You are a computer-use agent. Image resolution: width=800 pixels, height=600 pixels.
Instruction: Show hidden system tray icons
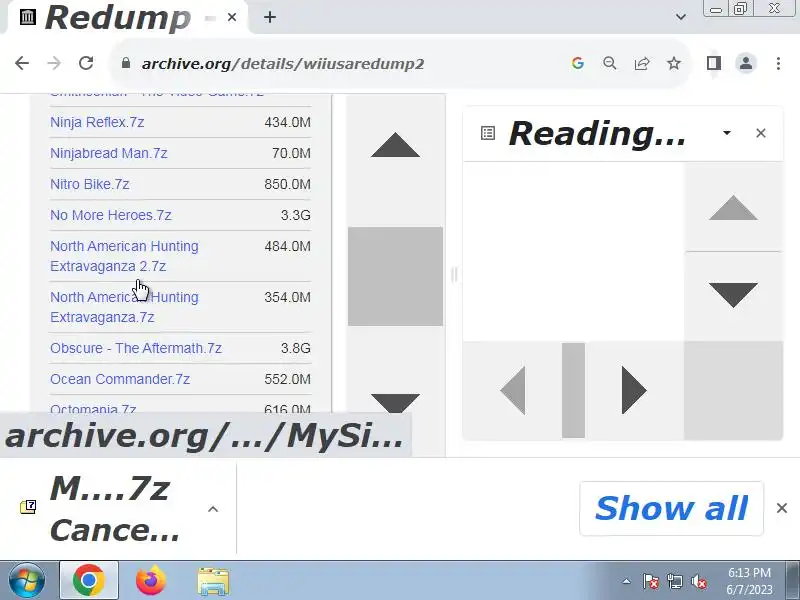[x=627, y=581]
